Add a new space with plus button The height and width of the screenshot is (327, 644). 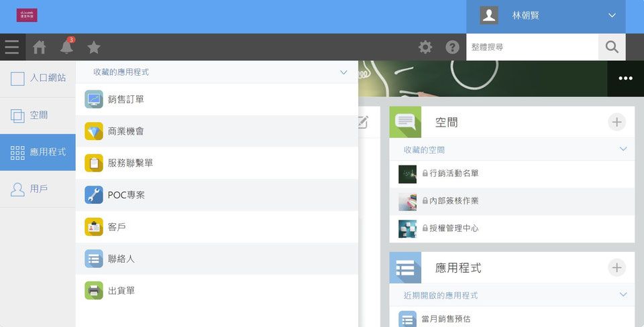coord(616,122)
